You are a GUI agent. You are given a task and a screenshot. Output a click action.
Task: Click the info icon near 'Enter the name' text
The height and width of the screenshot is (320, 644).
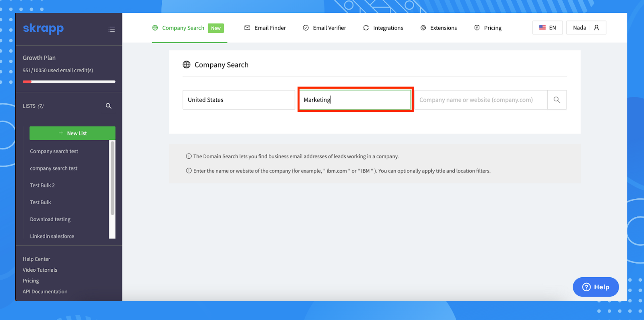click(x=188, y=171)
